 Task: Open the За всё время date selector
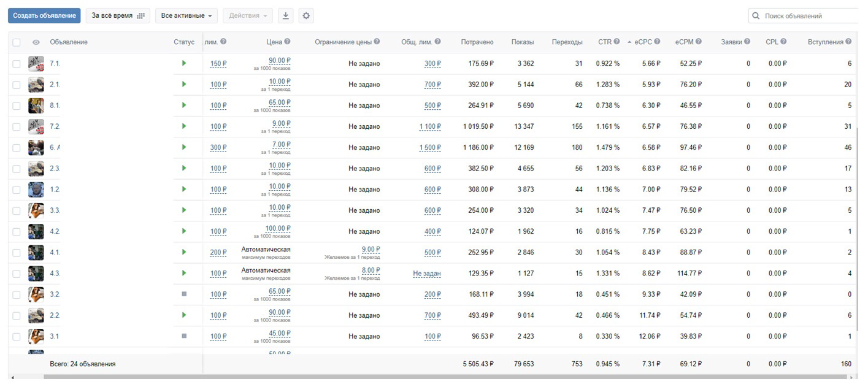pyautogui.click(x=118, y=16)
